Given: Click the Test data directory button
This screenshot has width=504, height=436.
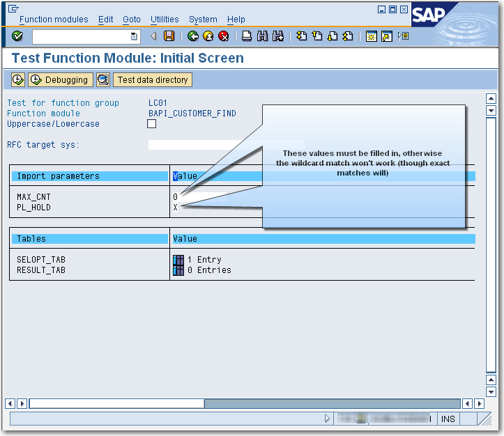Looking at the screenshot, I should coord(153,79).
